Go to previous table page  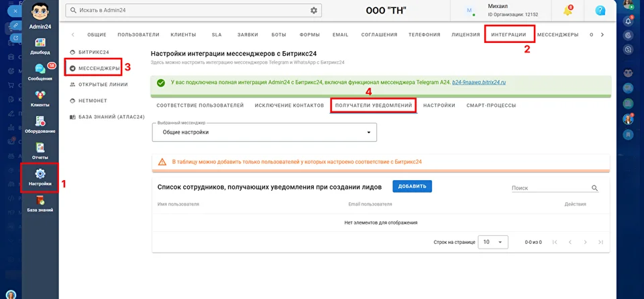click(570, 243)
